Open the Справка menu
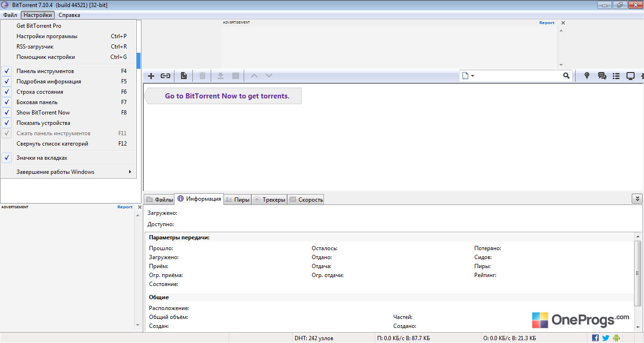The width and height of the screenshot is (644, 343). click(x=69, y=15)
